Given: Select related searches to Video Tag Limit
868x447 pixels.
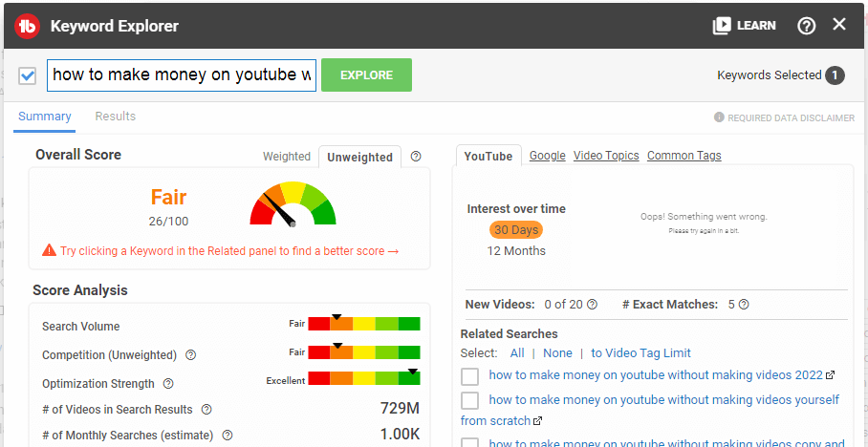Looking at the screenshot, I should click(x=640, y=353).
